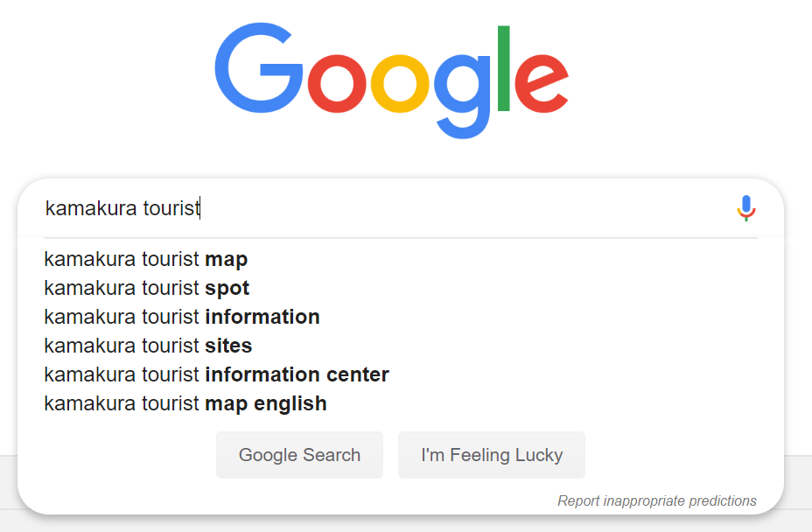Select suggestion "kamakura tourist map"
Image resolution: width=812 pixels, height=532 pixels.
pyautogui.click(x=146, y=260)
